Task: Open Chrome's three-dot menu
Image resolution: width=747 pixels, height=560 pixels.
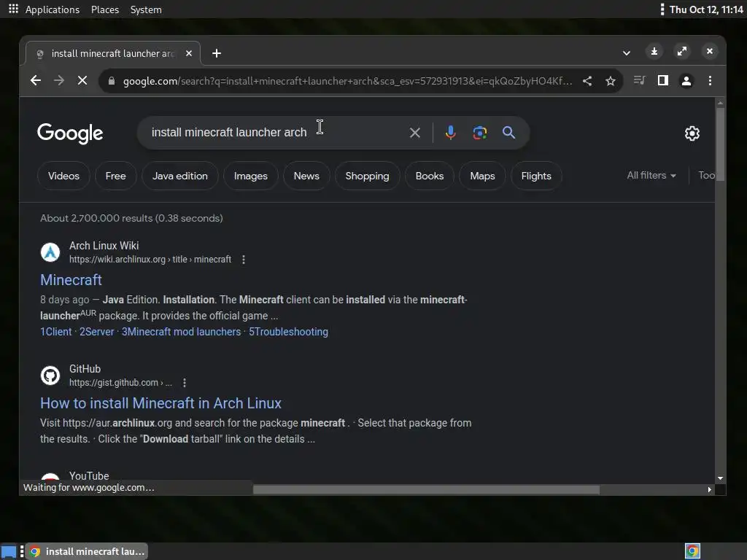Action: (710, 80)
